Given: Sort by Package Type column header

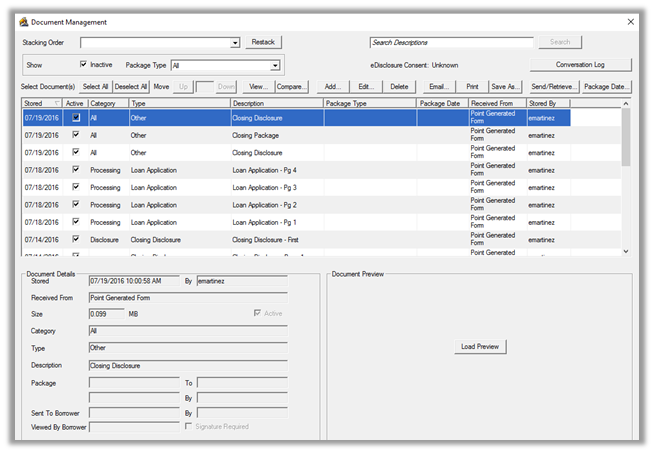Looking at the screenshot, I should [370, 103].
